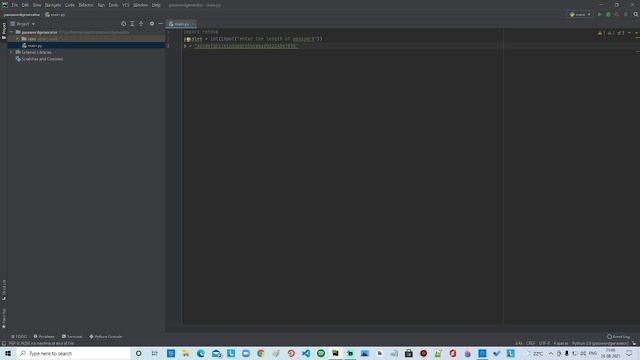The height and width of the screenshot is (360, 640).
Task: Select the main.py editor tab
Action: point(180,24)
